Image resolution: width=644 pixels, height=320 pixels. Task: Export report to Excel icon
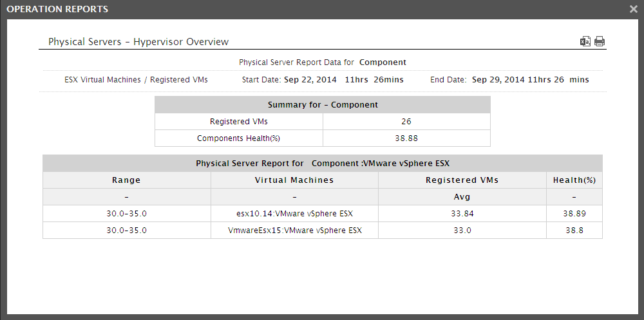585,41
